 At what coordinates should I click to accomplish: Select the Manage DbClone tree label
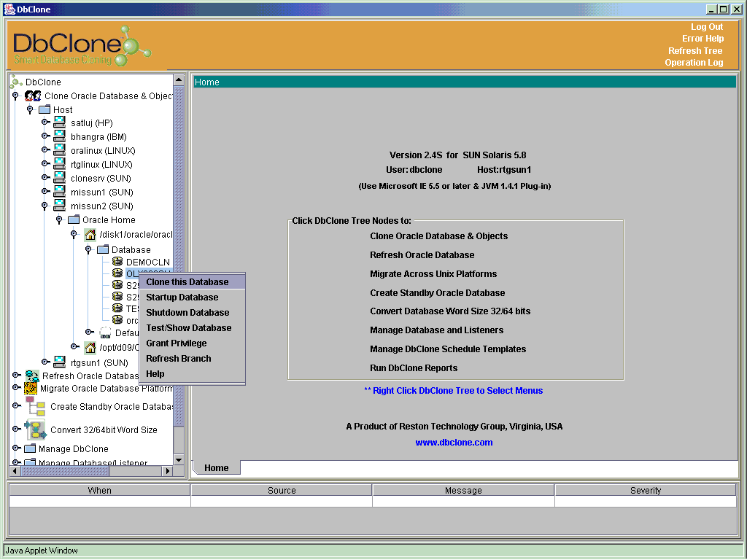pyautogui.click(x=74, y=448)
